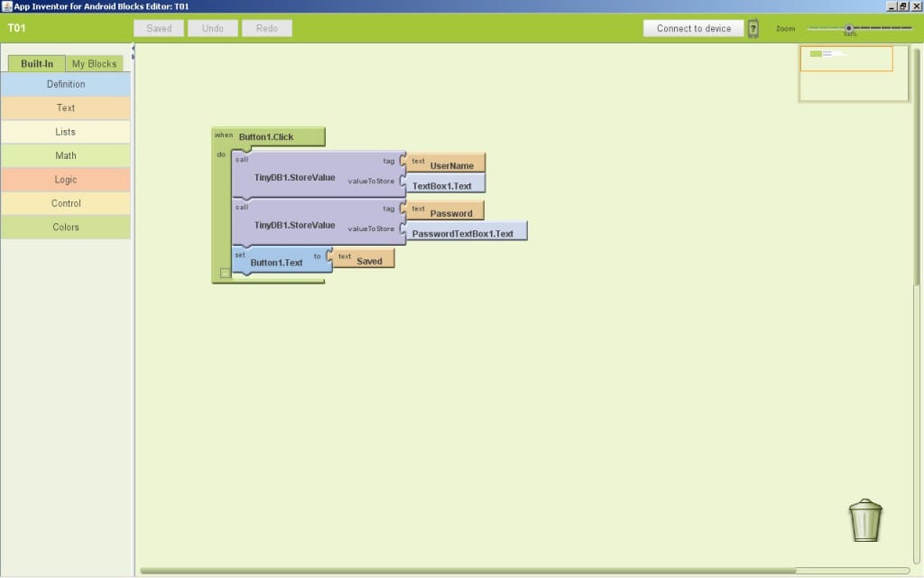Screen dimensions: 924x578
Task: Show the Logic blocks drawer
Action: (x=66, y=180)
